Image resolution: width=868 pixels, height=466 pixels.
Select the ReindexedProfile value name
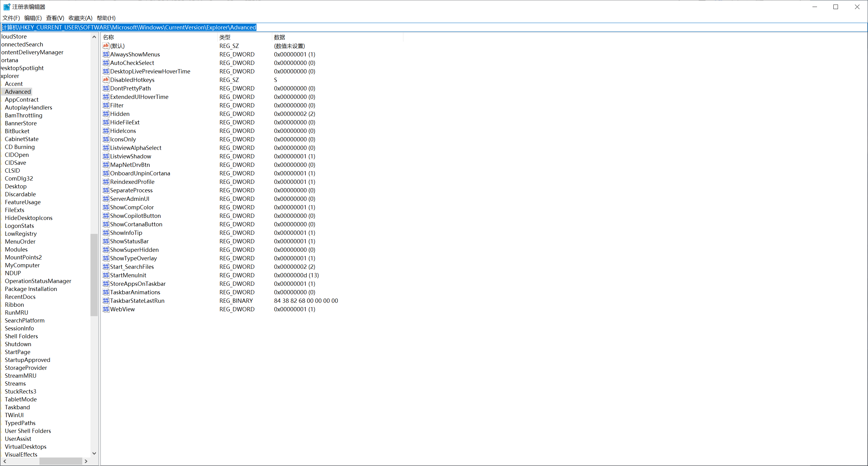click(132, 182)
